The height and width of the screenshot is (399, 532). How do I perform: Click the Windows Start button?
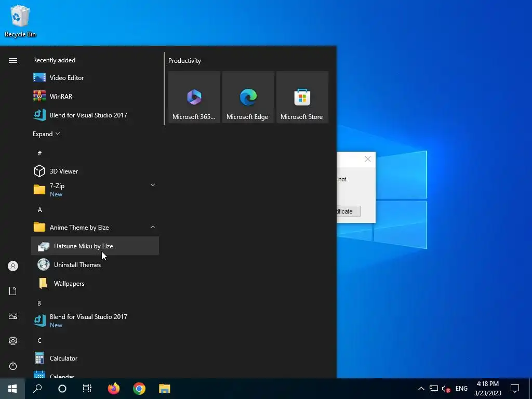click(12, 389)
